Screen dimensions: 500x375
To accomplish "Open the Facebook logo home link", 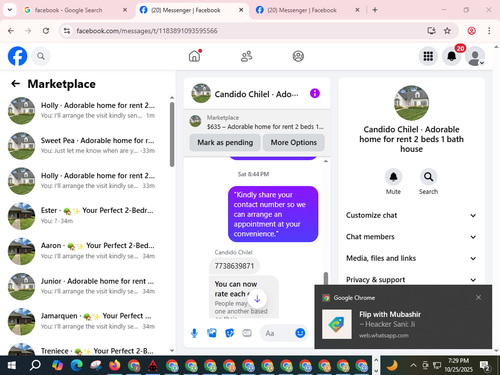I will click(x=17, y=56).
